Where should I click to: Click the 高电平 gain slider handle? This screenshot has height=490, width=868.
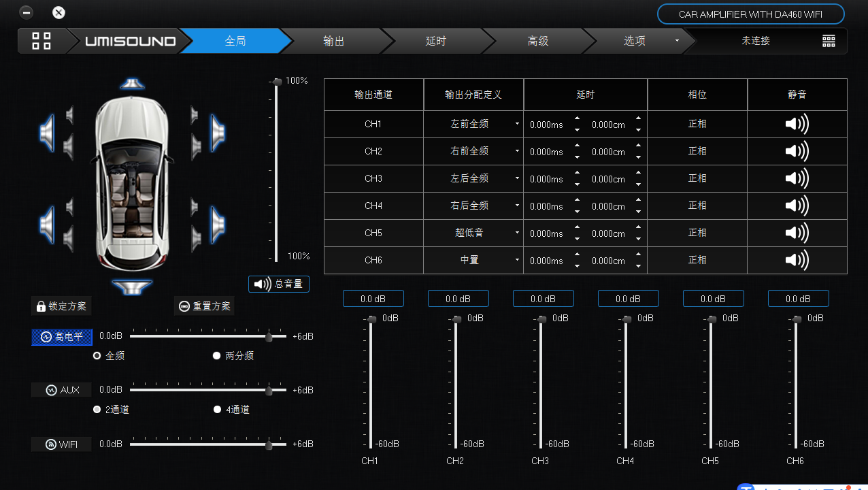[269, 337]
